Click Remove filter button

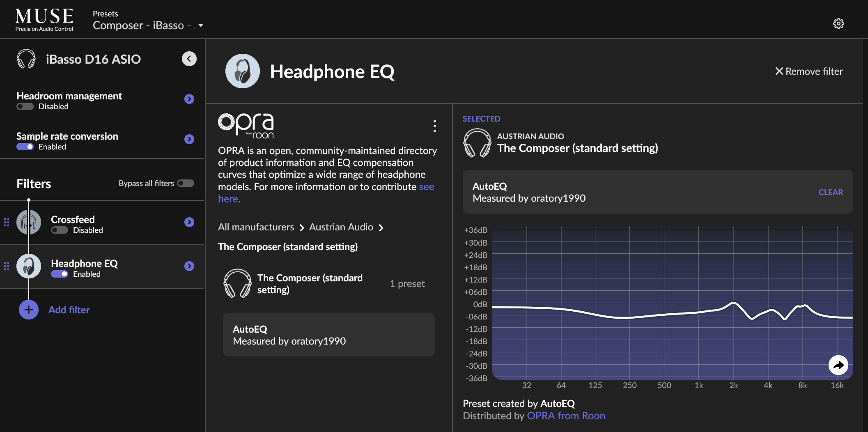click(x=809, y=71)
